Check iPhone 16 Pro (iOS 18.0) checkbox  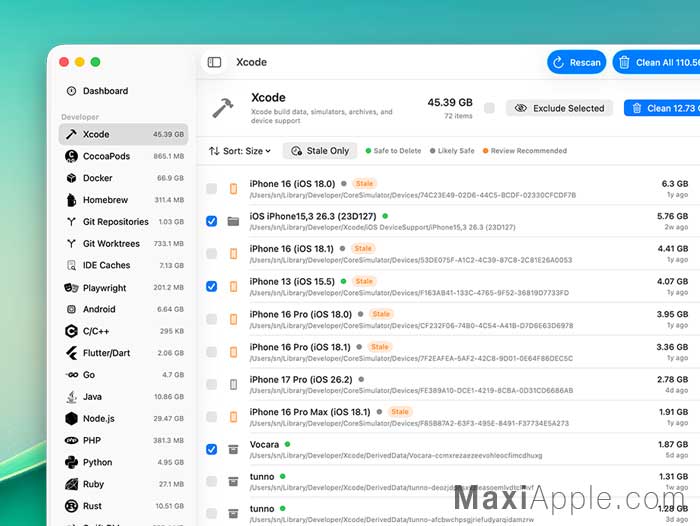click(x=212, y=319)
